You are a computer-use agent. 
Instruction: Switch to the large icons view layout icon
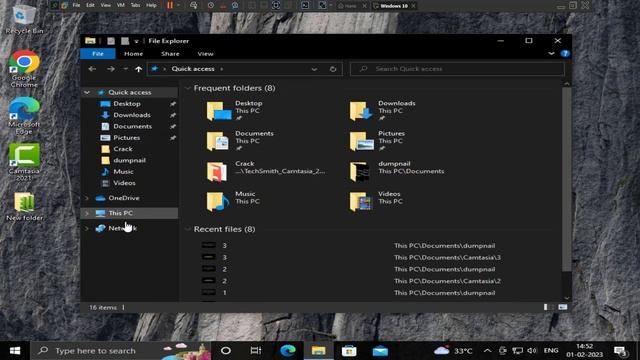coord(562,307)
